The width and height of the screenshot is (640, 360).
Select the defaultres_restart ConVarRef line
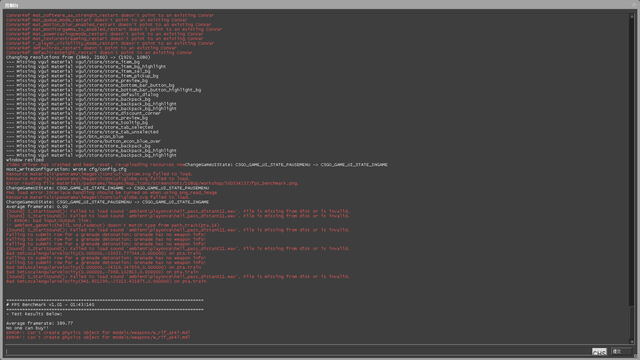click(x=91, y=48)
